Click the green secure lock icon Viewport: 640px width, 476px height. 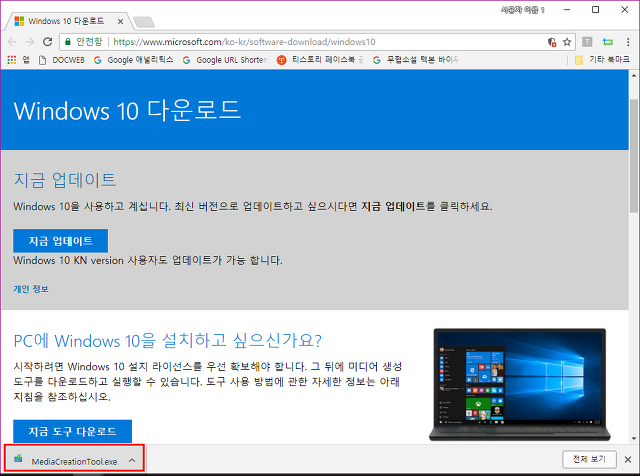pos(68,42)
